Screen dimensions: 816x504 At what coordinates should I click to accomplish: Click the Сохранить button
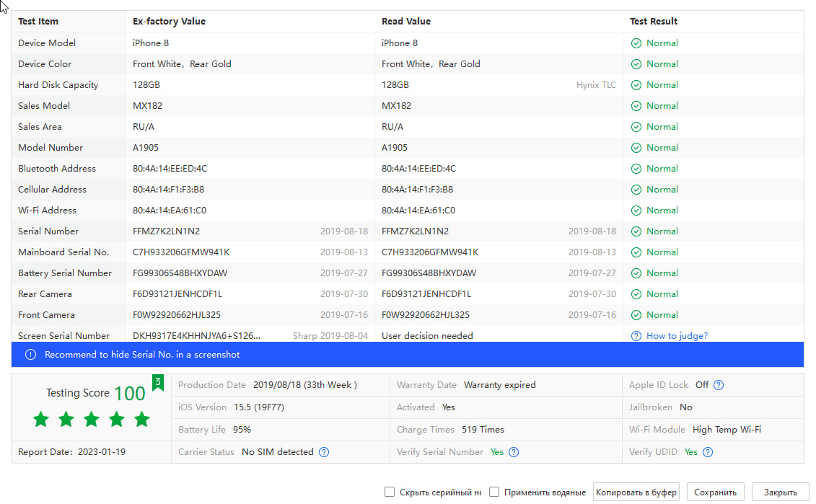point(715,492)
